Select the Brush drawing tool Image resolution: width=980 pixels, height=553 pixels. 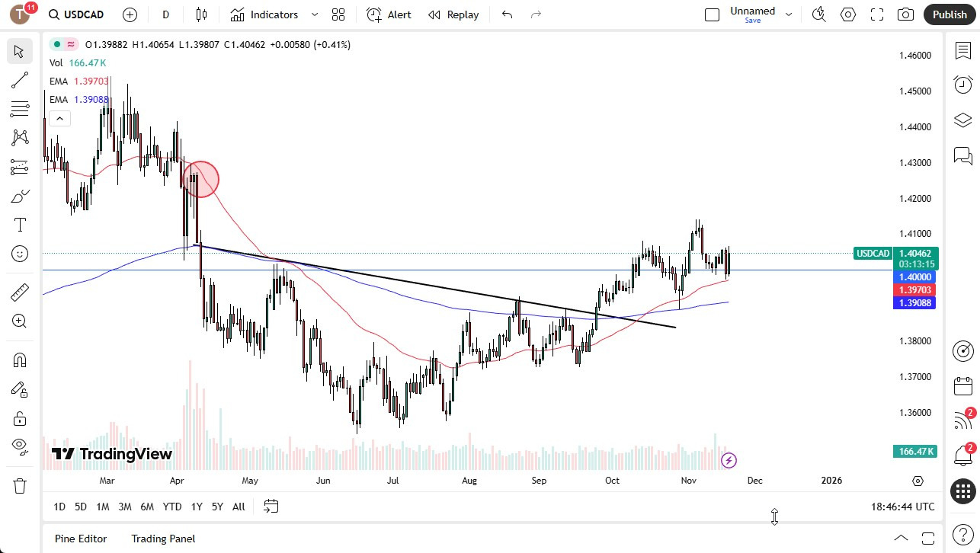[19, 196]
